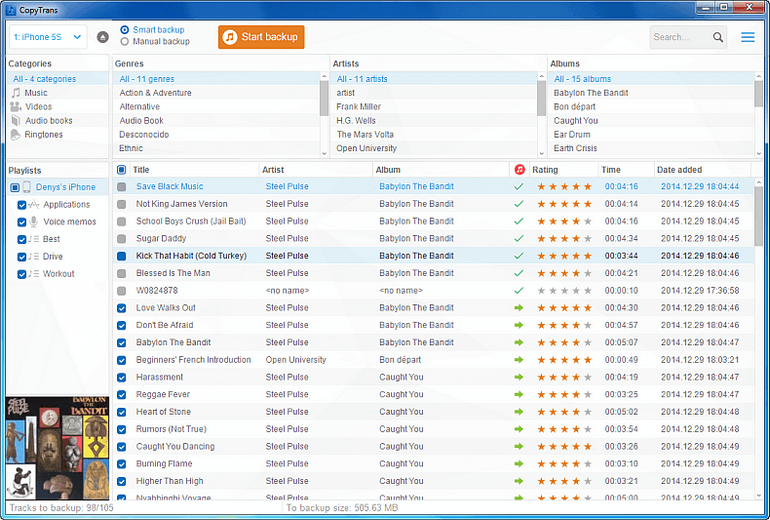Select H.G. Wells in the Artists list
Viewport: 770px width, 520px height.
(356, 121)
